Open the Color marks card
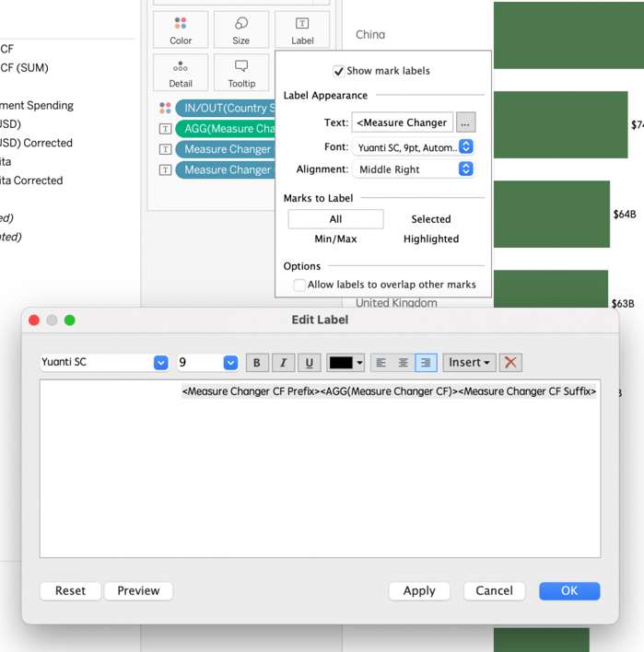644x652 pixels. (181, 30)
